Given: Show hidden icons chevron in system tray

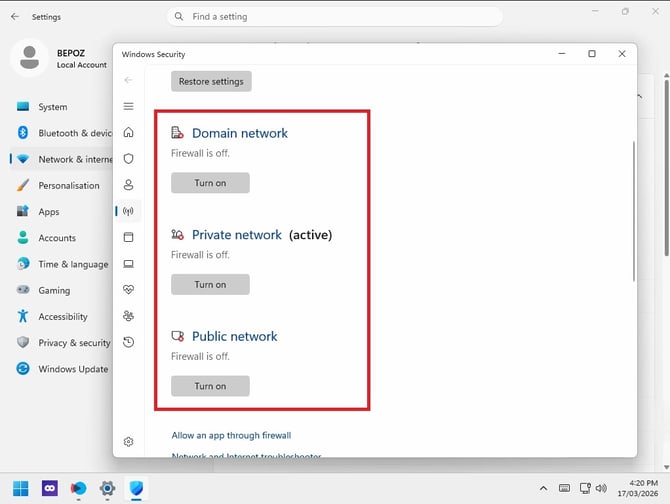Looking at the screenshot, I should coord(543,488).
